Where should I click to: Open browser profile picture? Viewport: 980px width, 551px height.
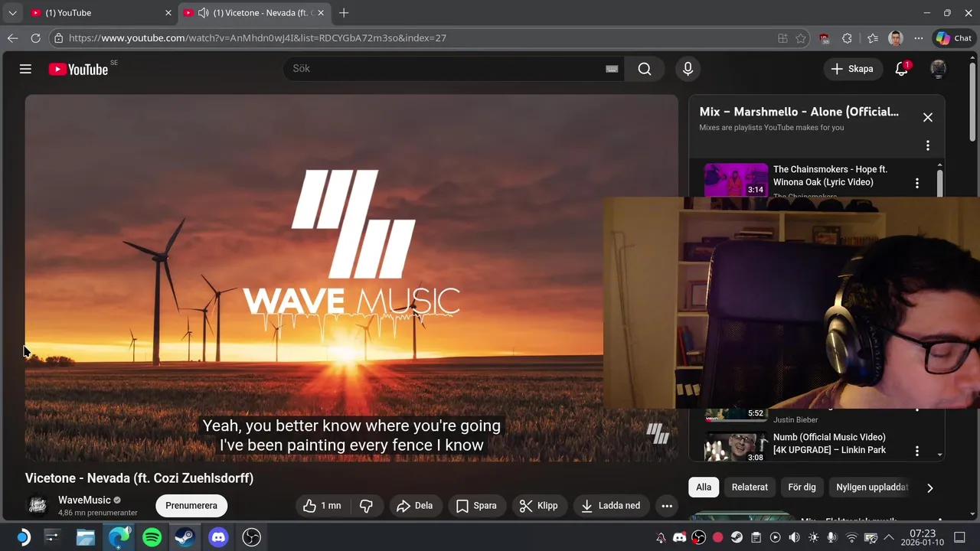(x=896, y=38)
